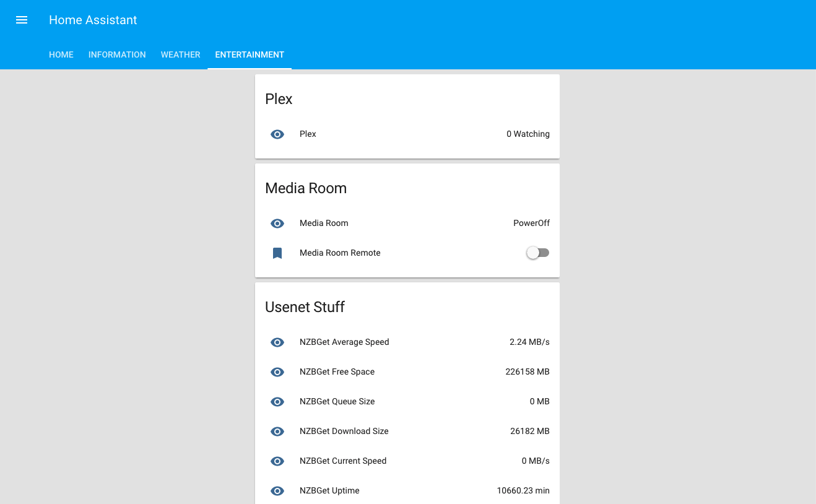Open the Media Room entity label
The height and width of the screenshot is (504, 816).
(x=324, y=223)
